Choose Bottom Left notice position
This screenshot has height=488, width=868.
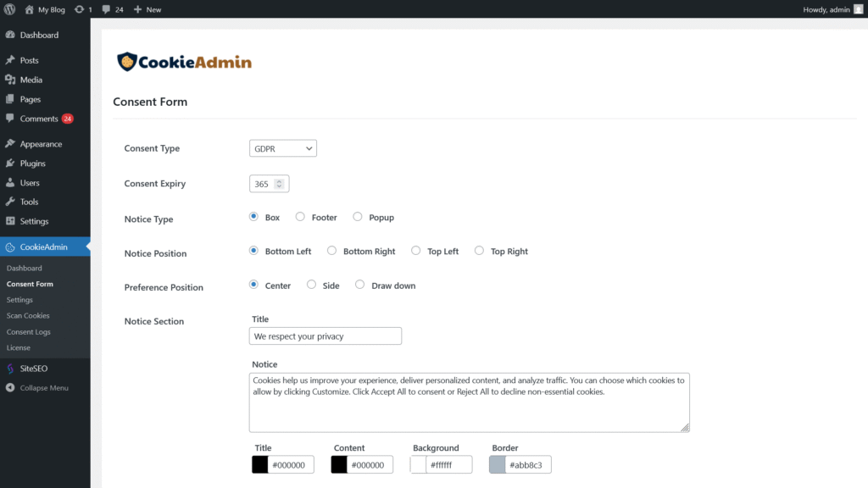[253, 251]
